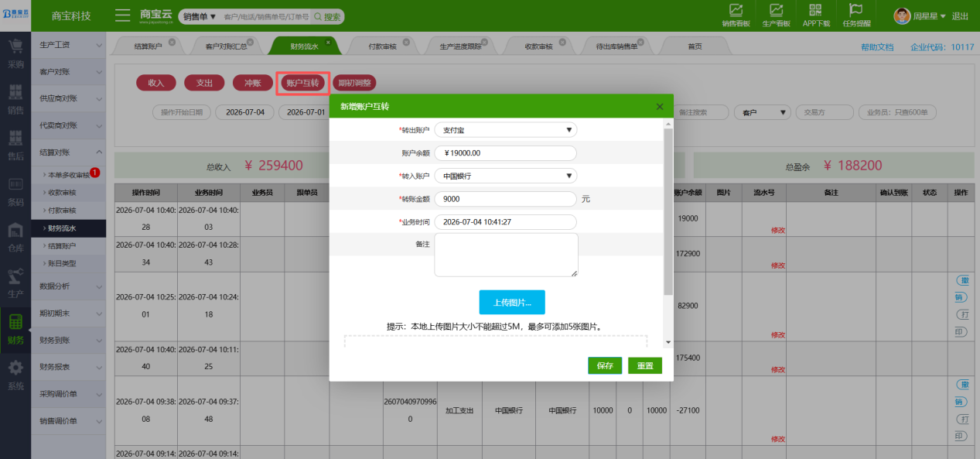Viewport: 980px width, 459px height.
Task: Expand the 数据分析 menu section
Action: [69, 286]
